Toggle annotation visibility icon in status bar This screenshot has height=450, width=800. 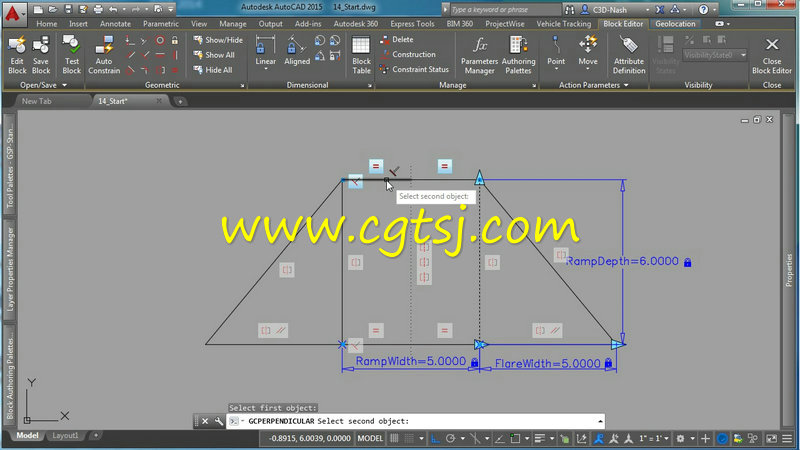[x=598, y=438]
